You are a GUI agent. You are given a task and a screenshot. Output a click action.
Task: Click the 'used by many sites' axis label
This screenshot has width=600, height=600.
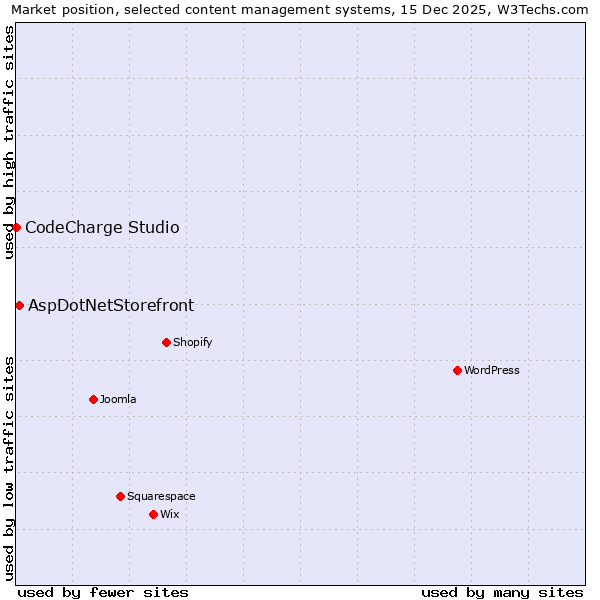coord(502,592)
